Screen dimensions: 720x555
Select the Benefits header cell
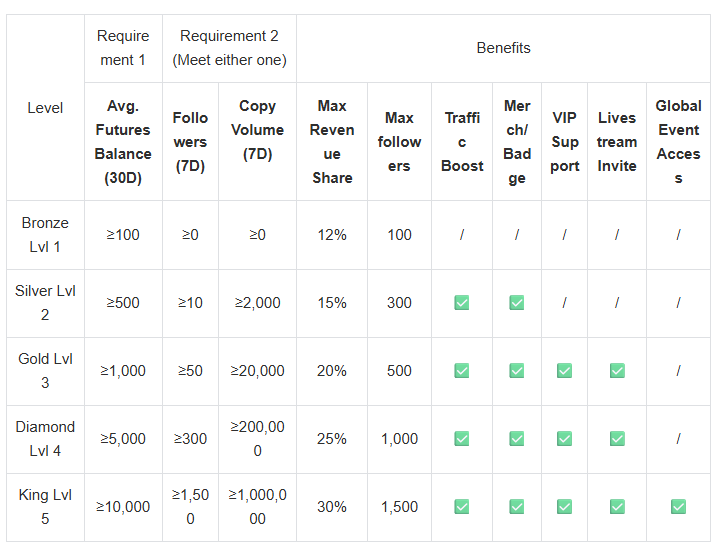point(503,48)
